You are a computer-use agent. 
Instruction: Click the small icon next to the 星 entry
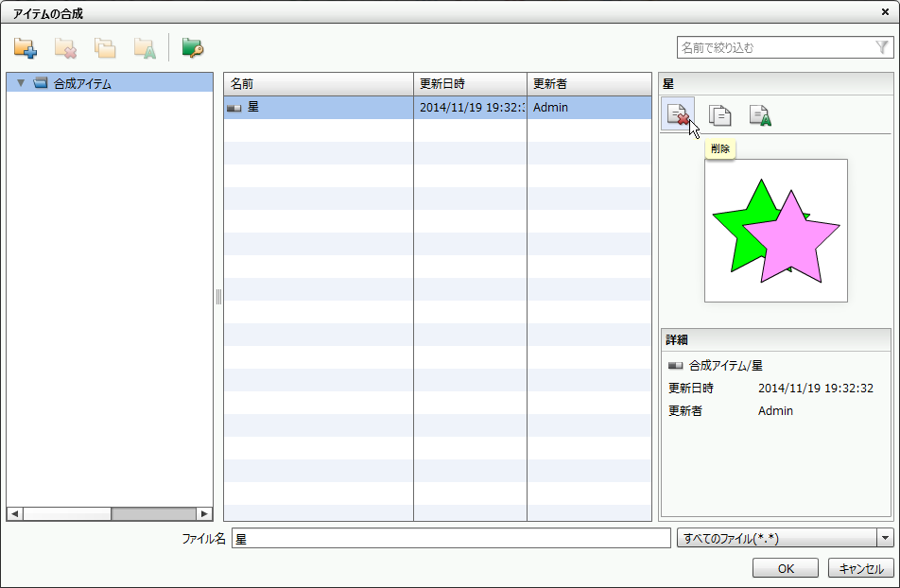point(233,107)
